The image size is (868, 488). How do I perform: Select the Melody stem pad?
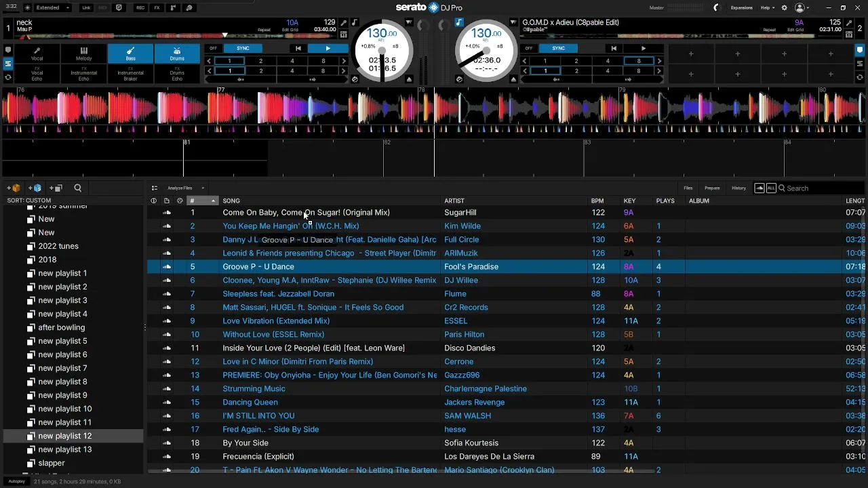83,54
